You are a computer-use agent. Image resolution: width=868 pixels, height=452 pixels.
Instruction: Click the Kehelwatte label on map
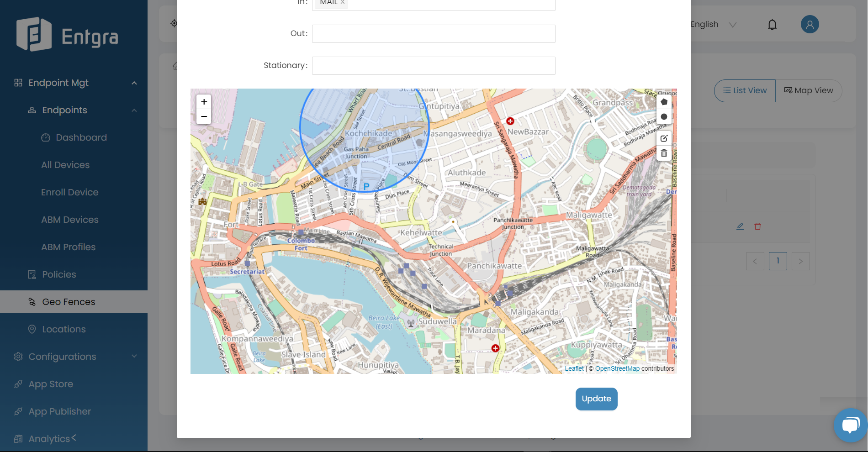coord(421,232)
